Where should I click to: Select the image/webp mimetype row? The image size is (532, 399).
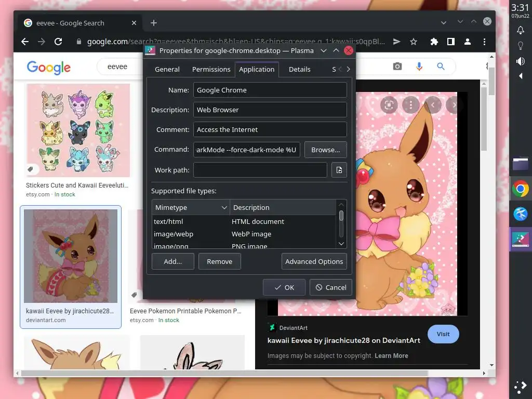click(x=244, y=234)
